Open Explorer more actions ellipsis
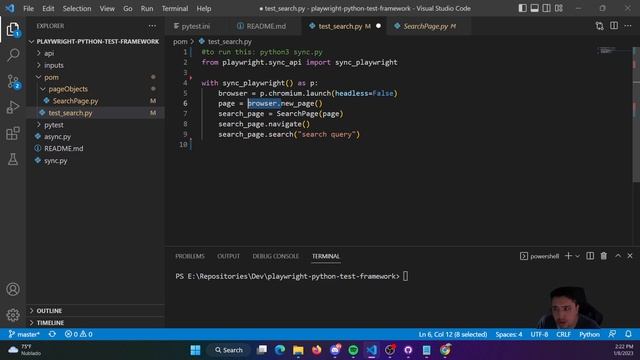Image resolution: width=640 pixels, height=360 pixels. tap(152, 26)
